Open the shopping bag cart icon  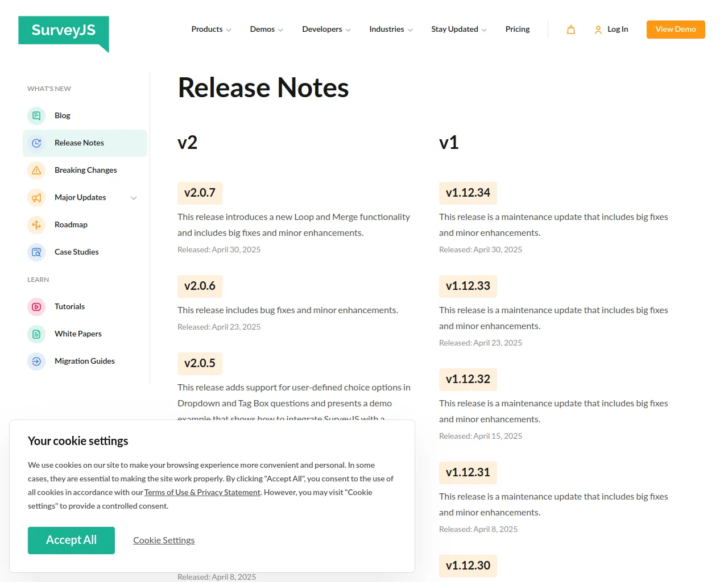point(571,30)
